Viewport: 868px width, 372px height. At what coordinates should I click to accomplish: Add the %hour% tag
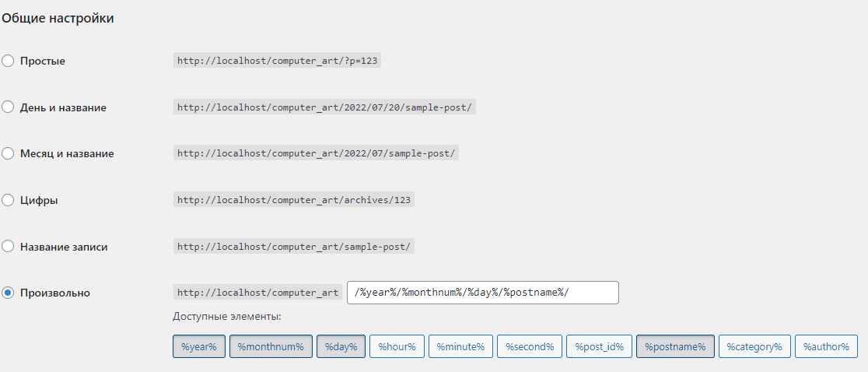397,346
